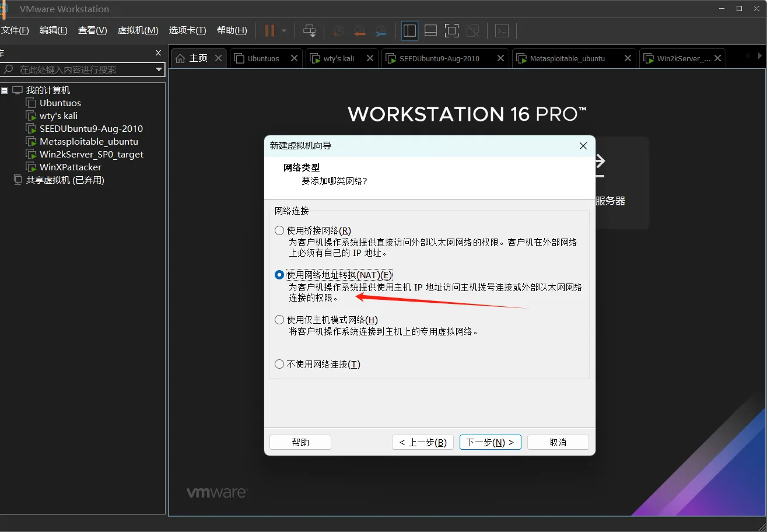Click the Unity mode toolbar icon
The width and height of the screenshot is (767, 532).
point(473,31)
